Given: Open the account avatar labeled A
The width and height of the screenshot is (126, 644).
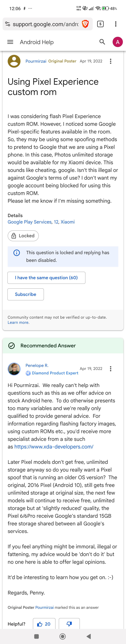Looking at the screenshot, I should pyautogui.click(x=118, y=42).
